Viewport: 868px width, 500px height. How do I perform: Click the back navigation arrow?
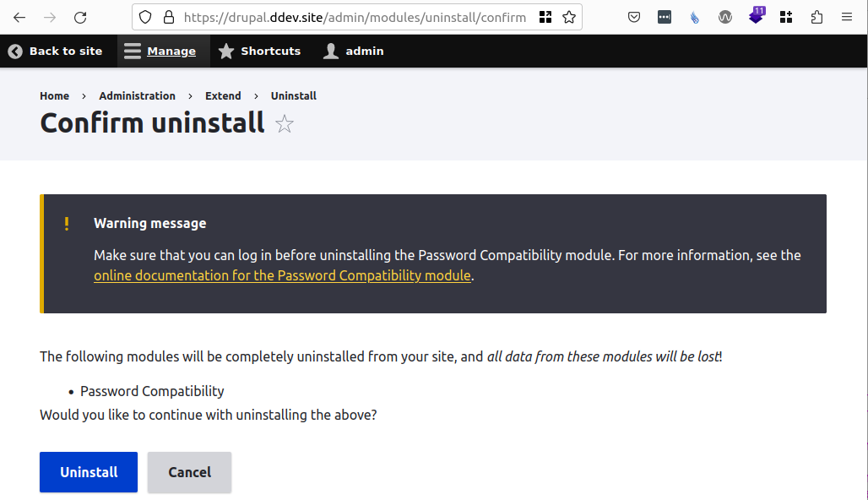pyautogui.click(x=19, y=17)
